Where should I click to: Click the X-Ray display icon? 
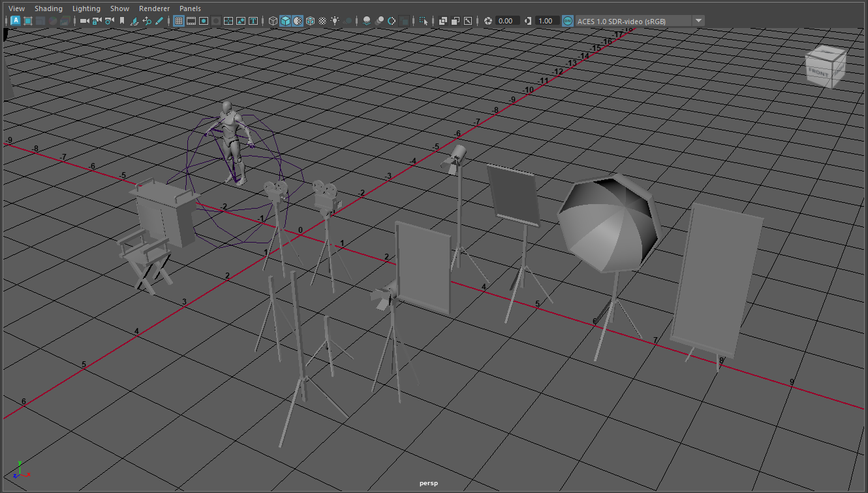pyautogui.click(x=443, y=21)
